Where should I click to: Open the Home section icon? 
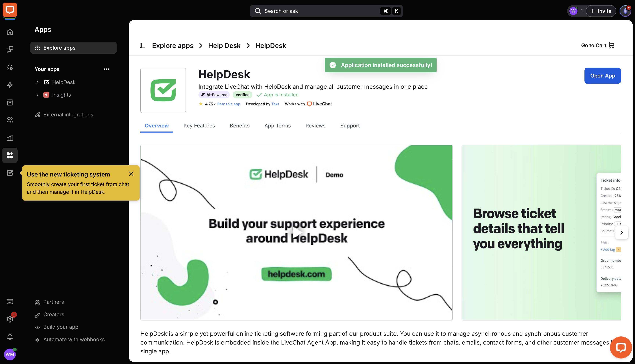click(10, 32)
